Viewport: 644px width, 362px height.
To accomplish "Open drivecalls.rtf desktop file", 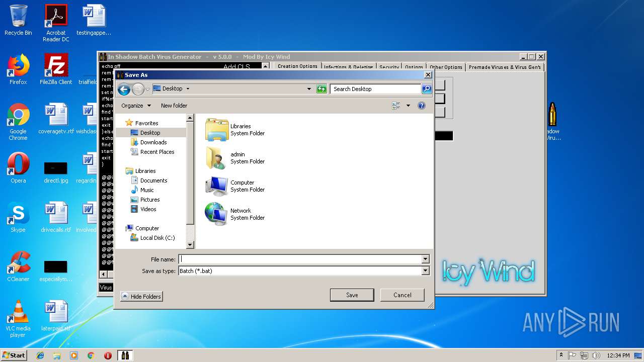I will click(56, 218).
